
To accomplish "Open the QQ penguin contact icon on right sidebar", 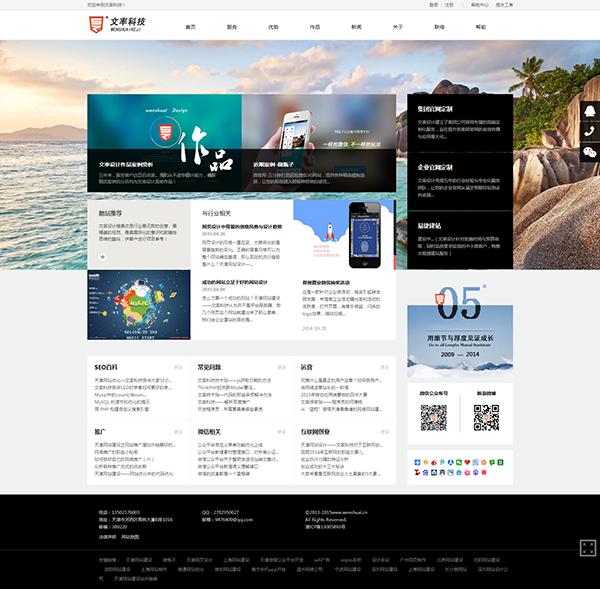I will pos(590,111).
